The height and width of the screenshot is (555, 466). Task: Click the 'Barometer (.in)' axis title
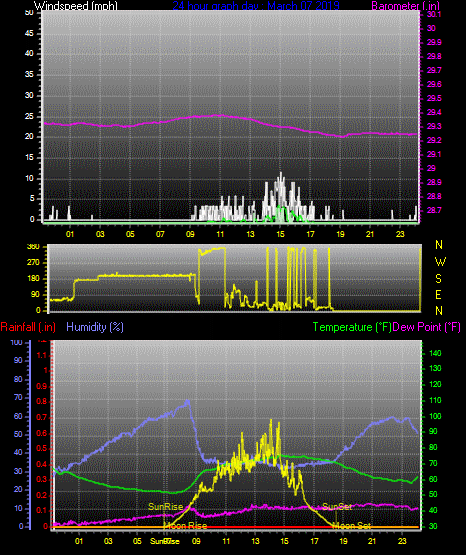pos(405,6)
